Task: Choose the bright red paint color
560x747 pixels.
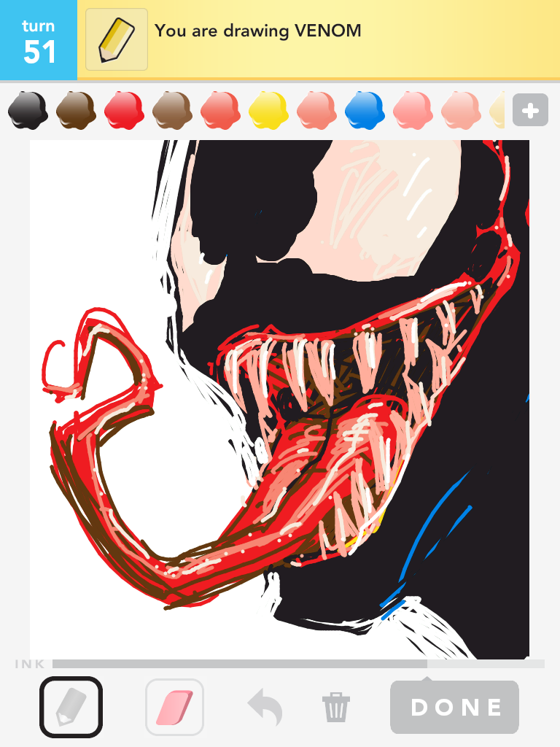Action: pyautogui.click(x=124, y=110)
